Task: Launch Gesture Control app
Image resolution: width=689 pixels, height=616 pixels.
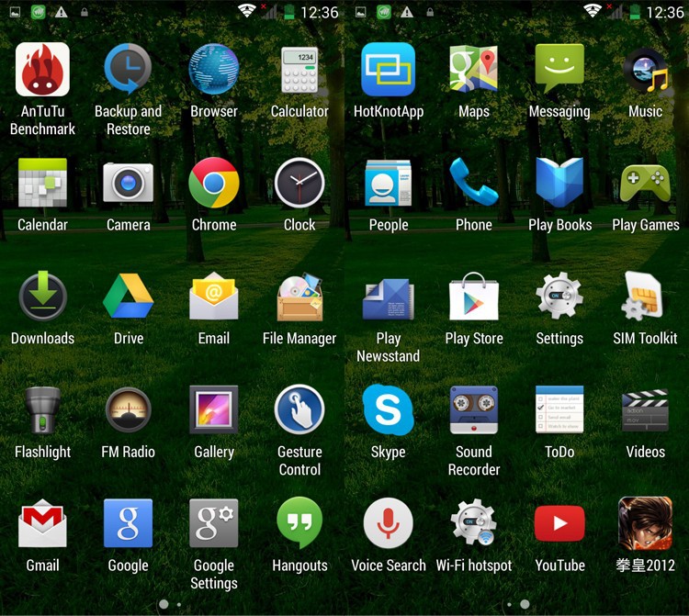Action: tap(299, 410)
